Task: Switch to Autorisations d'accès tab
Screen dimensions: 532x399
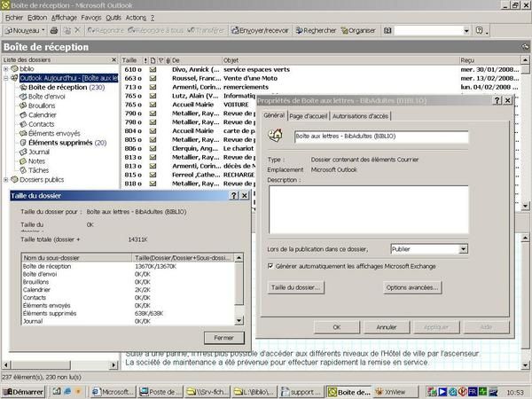Action: [360, 116]
